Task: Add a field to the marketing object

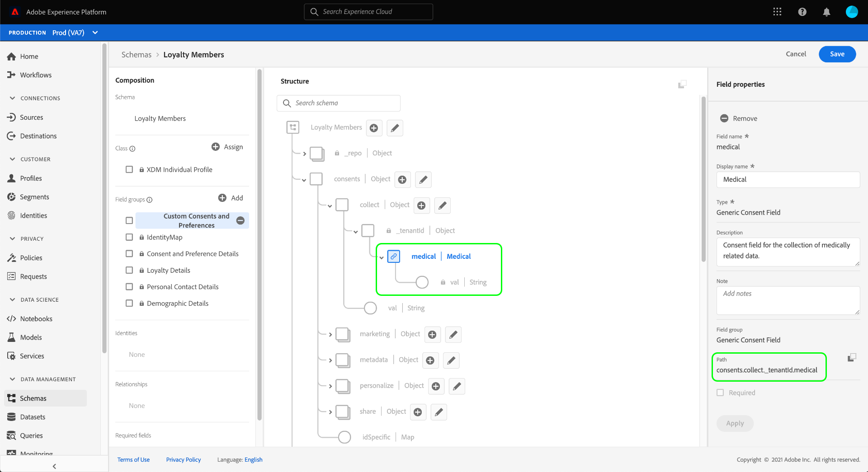Action: (x=432, y=334)
